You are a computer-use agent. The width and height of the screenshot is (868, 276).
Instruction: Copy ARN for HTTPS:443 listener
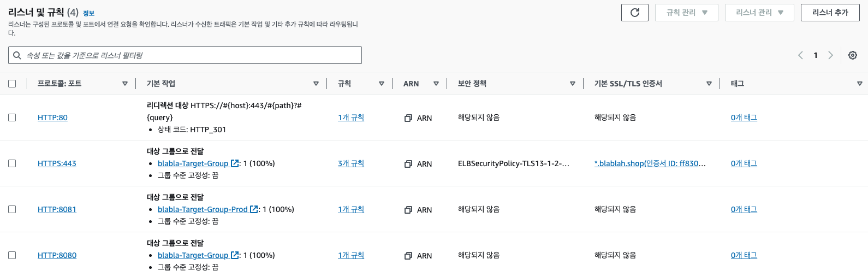pyautogui.click(x=408, y=164)
